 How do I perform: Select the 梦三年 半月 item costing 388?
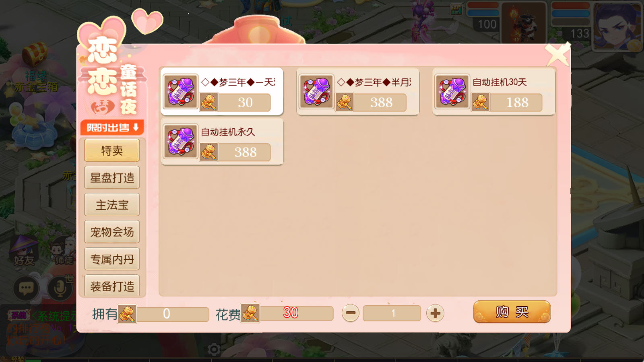coord(358,92)
